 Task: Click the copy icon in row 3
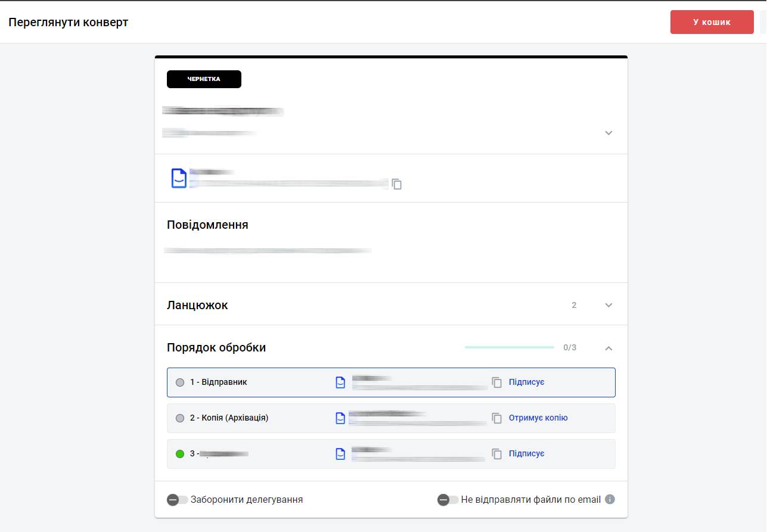tap(497, 454)
